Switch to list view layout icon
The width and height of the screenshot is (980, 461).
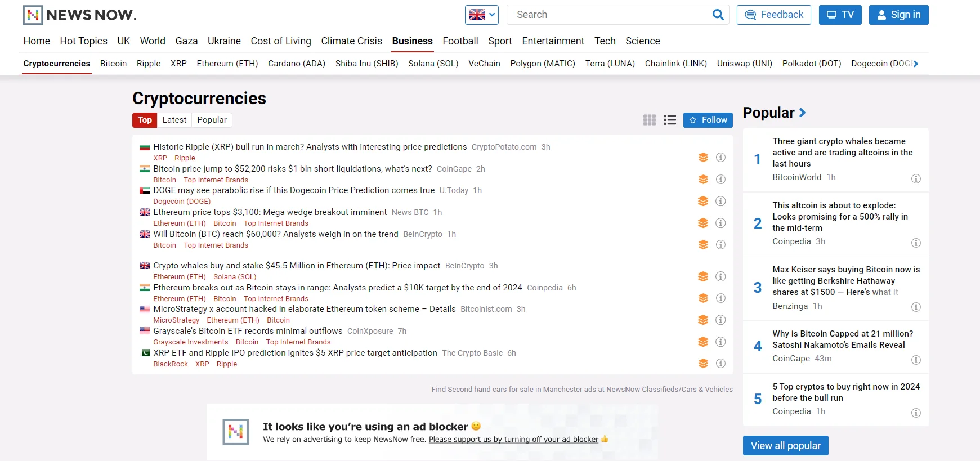[x=670, y=120]
